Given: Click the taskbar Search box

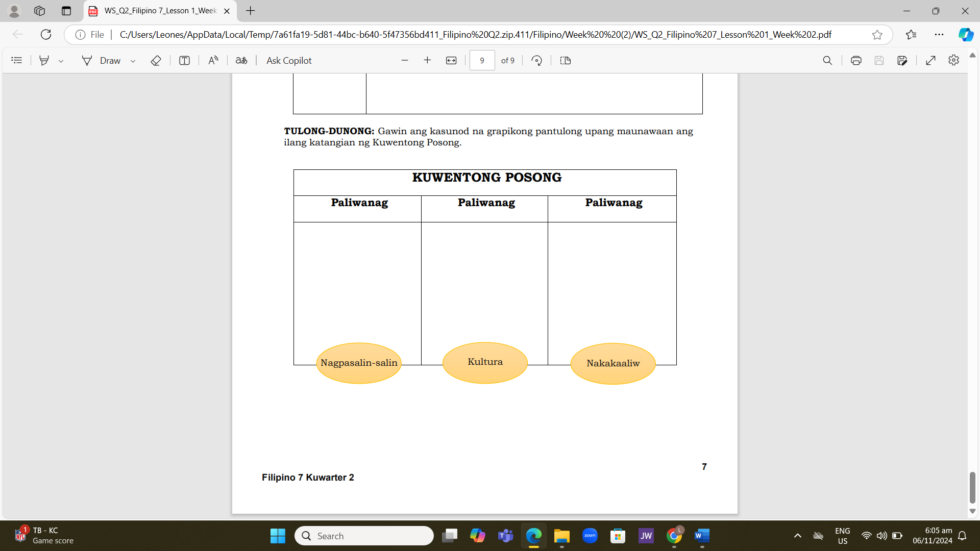Looking at the screenshot, I should coord(364,536).
